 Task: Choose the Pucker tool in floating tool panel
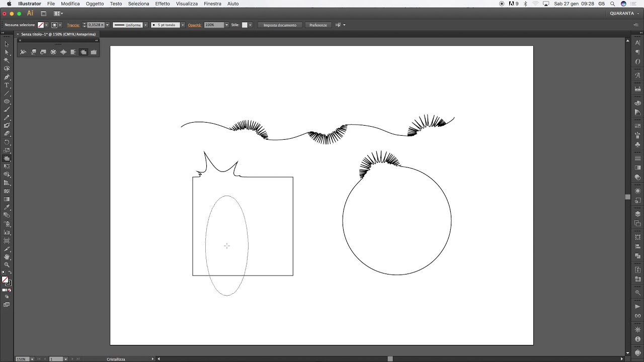[x=53, y=52]
